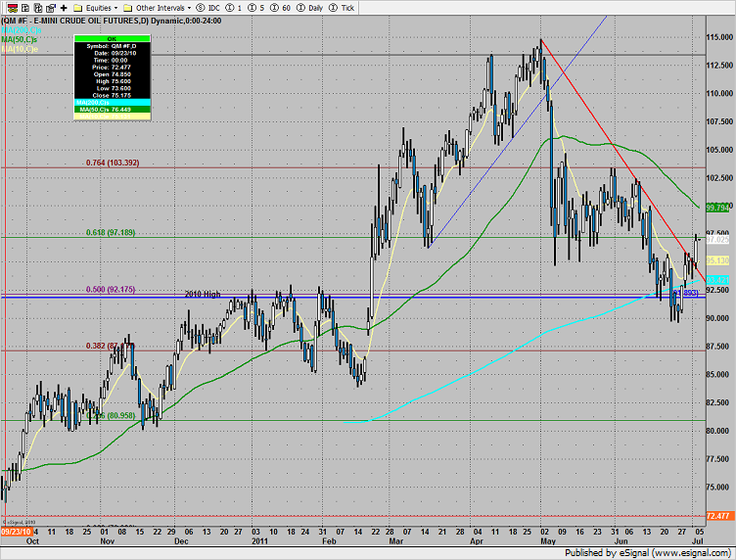Click the second toolbar window icon
The width and height of the screenshot is (736, 560).
[25, 8]
